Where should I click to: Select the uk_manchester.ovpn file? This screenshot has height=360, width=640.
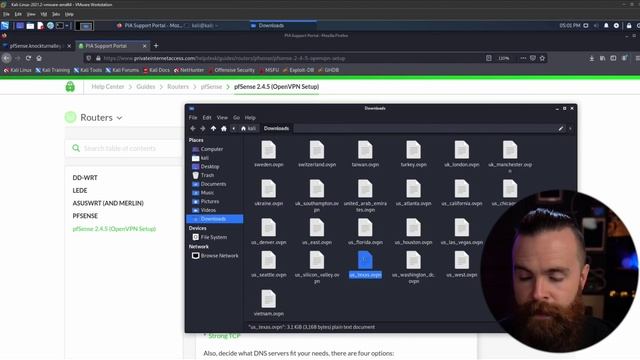(510, 156)
